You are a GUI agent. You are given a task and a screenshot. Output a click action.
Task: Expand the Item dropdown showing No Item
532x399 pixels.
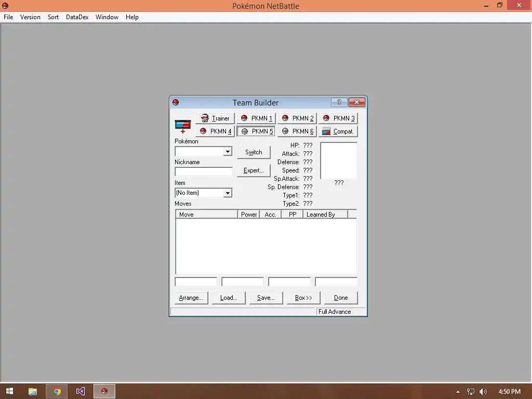[228, 193]
